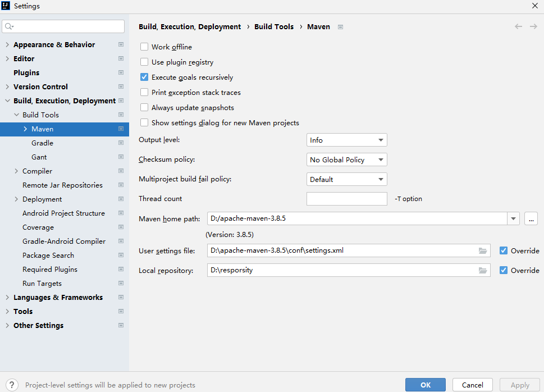
Task: Select Coverage settings page
Action: (x=38, y=227)
